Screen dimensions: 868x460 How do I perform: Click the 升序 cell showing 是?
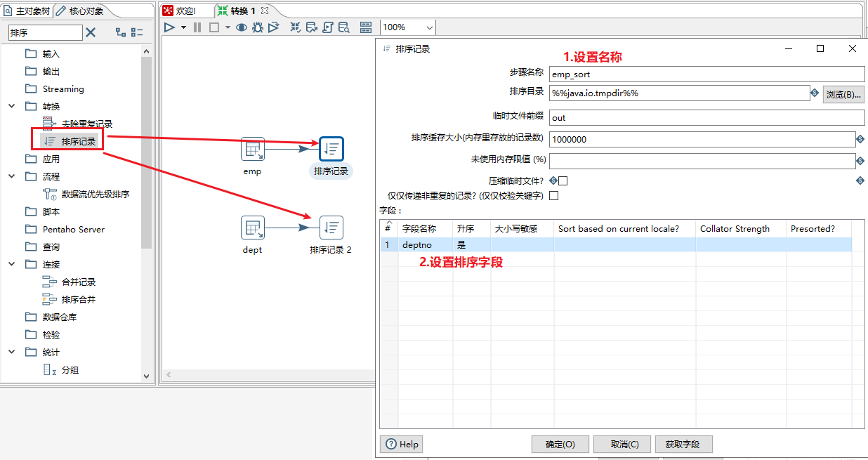click(x=472, y=244)
